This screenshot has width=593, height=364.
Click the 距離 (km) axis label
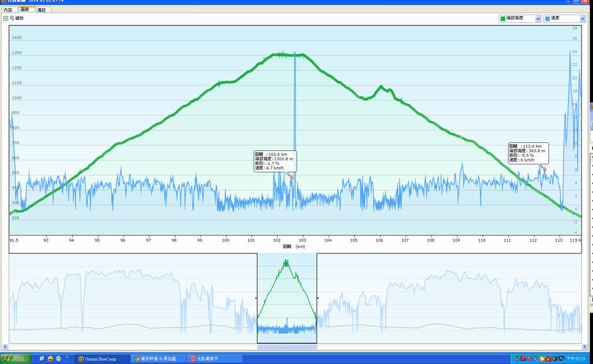[x=294, y=247]
